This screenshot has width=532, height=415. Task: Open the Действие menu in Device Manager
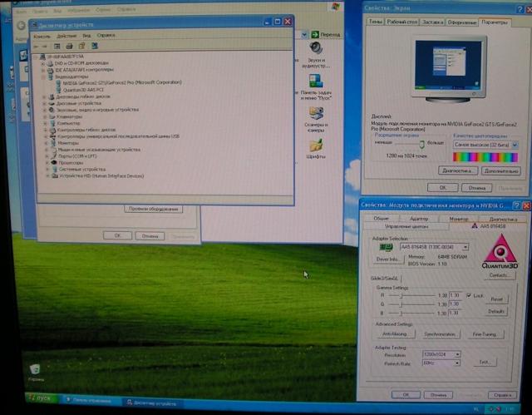66,36
